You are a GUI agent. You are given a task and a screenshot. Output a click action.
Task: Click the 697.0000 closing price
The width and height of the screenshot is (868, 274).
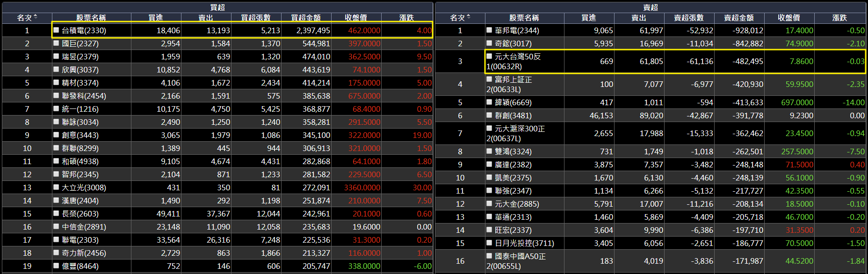pyautogui.click(x=797, y=102)
